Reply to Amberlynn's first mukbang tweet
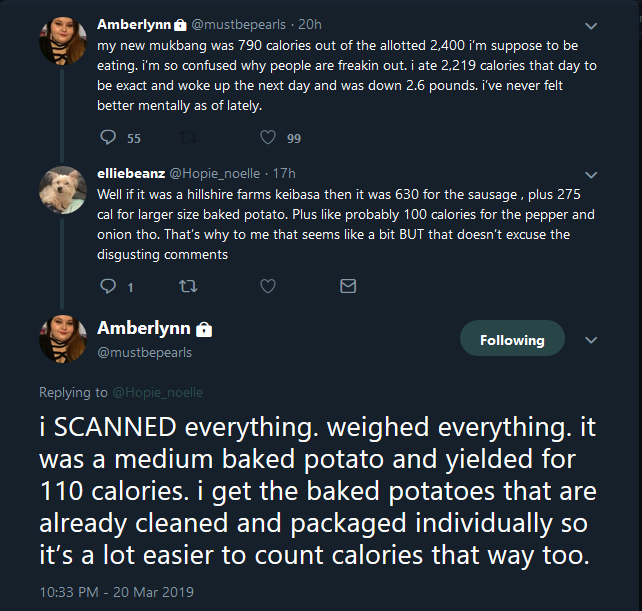642x611 pixels. point(108,137)
